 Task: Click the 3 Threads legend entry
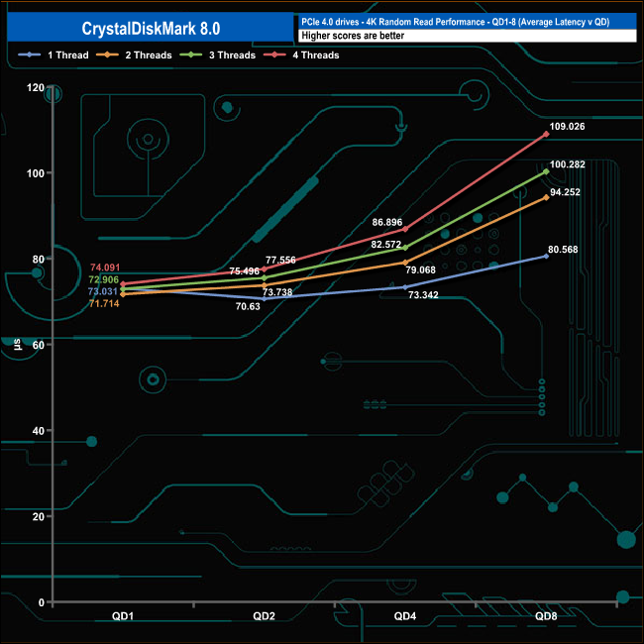click(x=218, y=55)
